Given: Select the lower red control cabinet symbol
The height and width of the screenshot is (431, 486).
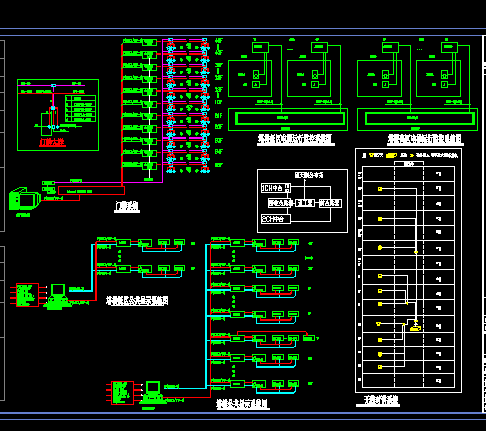Looking at the screenshot, I should click(122, 393).
